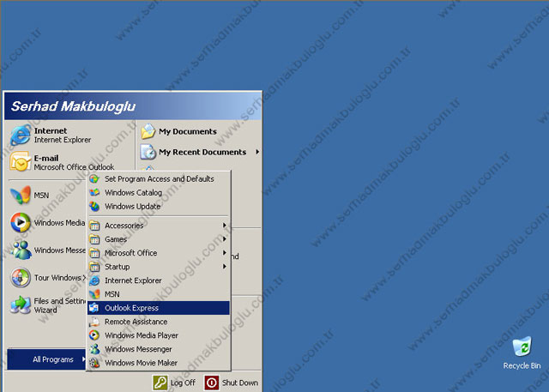Viewport: 549px width, 392px height.
Task: Click the Internet Explorer icon in programs list
Action: [94, 280]
